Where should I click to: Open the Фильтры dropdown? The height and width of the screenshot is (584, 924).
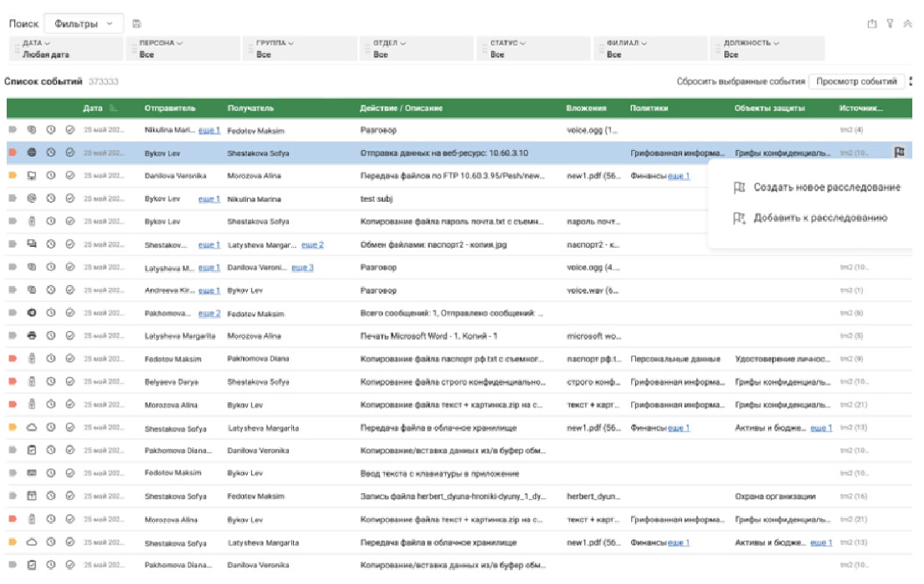pyautogui.click(x=83, y=23)
